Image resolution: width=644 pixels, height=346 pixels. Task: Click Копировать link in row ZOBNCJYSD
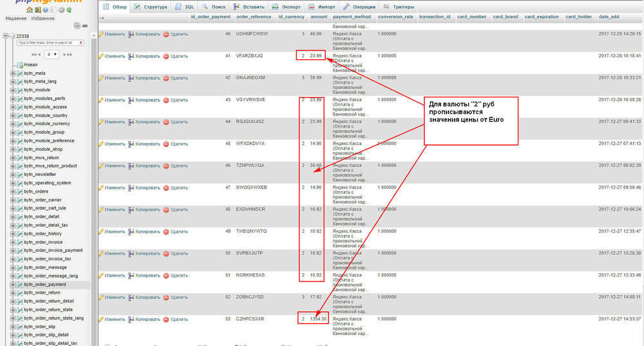pos(148,297)
